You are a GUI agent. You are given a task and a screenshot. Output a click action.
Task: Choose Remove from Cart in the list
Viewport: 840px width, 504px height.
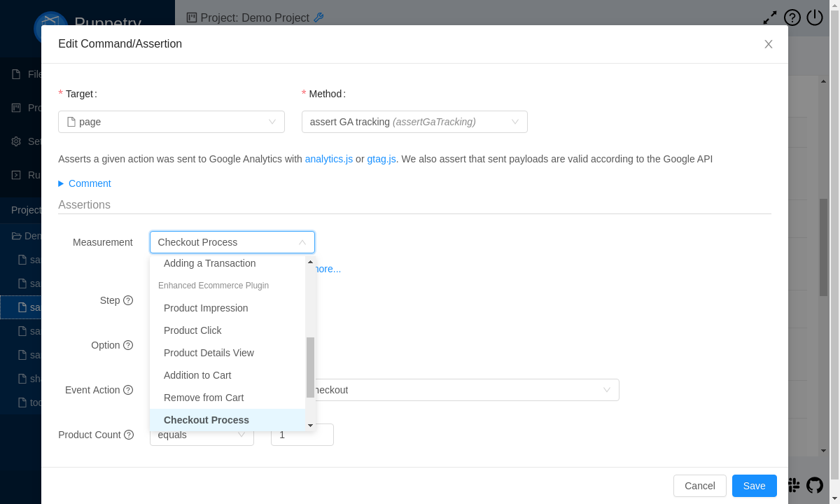(203, 398)
